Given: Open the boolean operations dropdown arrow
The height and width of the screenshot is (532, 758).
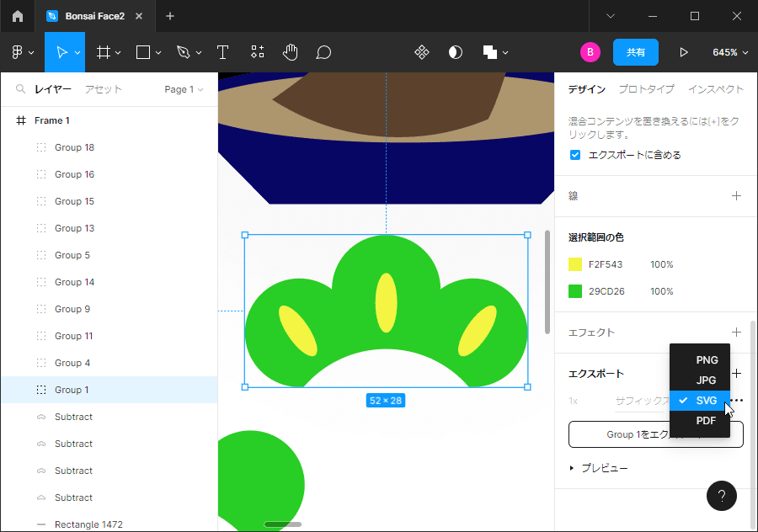Looking at the screenshot, I should (505, 53).
